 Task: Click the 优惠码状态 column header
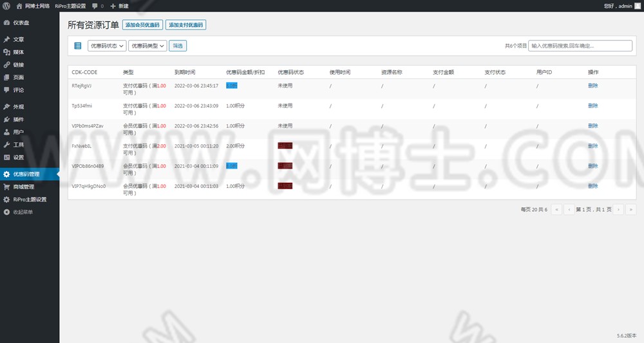point(291,72)
